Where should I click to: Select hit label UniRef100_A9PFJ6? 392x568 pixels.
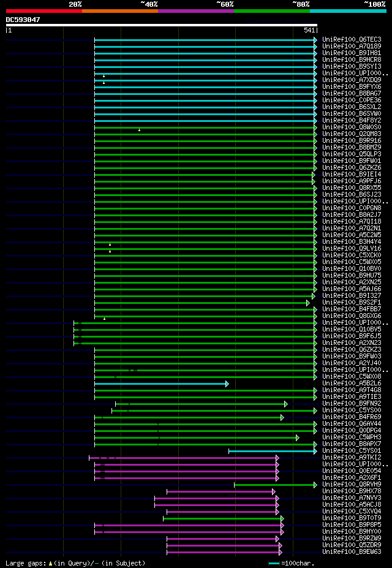point(352,181)
